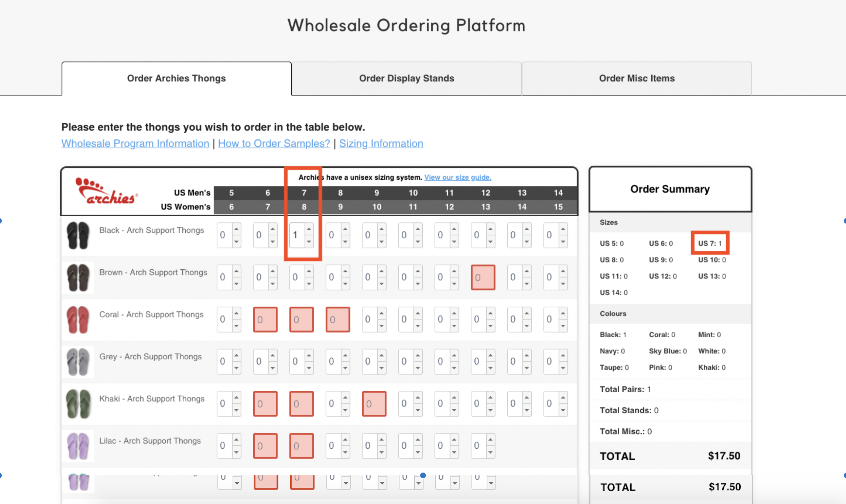The image size is (846, 504).
Task: Click Lilac thongs product thumbnail
Action: 78,446
